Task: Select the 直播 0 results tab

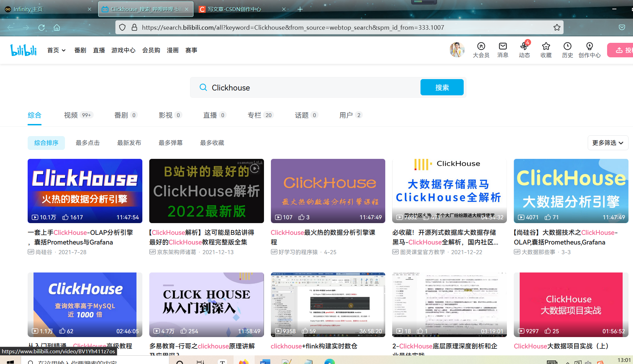Action: tap(215, 115)
